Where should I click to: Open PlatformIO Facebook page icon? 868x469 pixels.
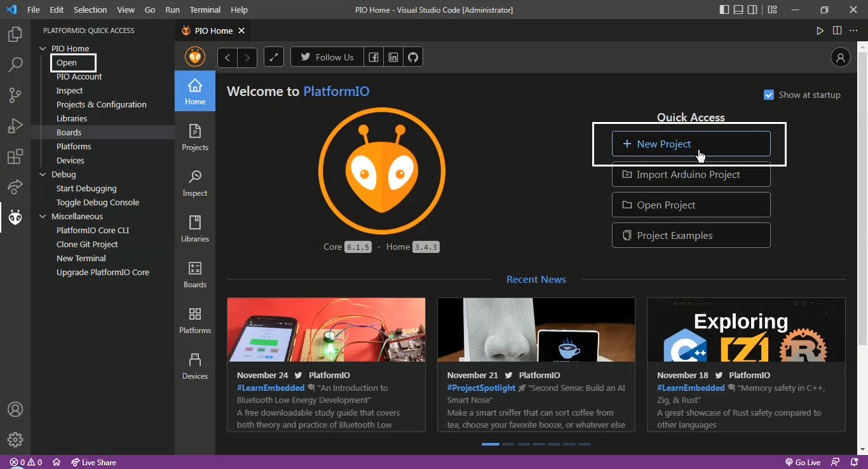pos(374,57)
